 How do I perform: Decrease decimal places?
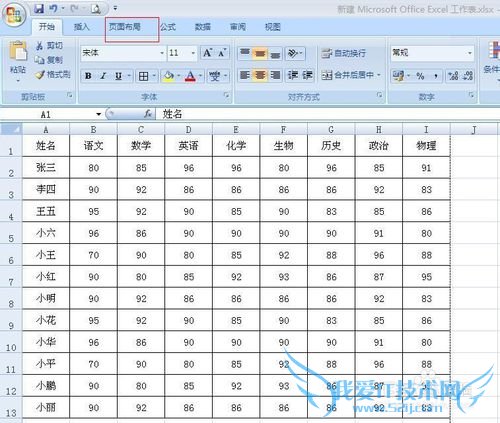coord(468,76)
